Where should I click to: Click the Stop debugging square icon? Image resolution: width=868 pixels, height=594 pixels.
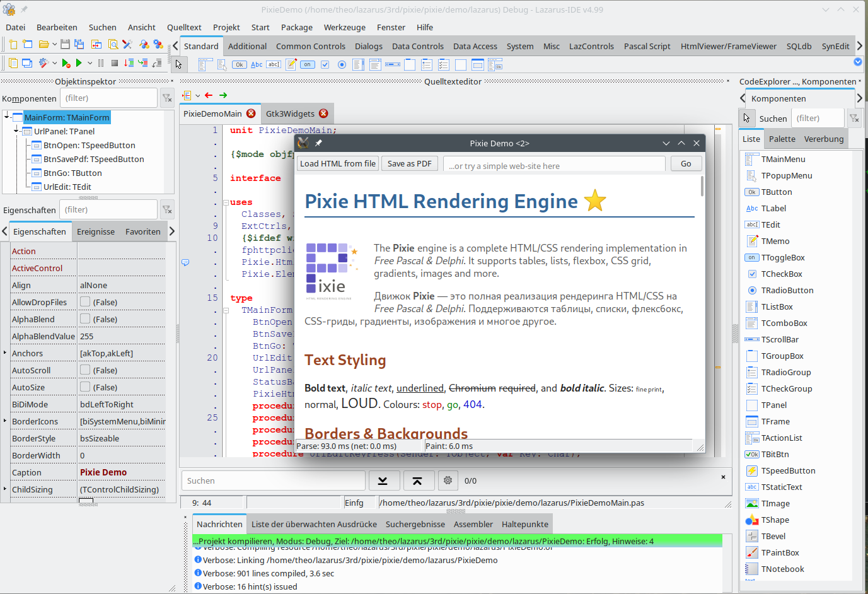click(x=114, y=63)
